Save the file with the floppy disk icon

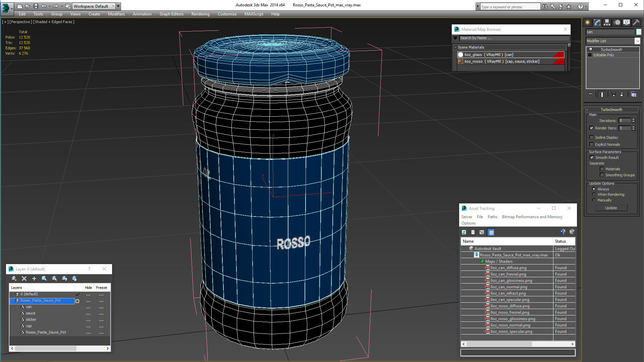click(x=36, y=6)
